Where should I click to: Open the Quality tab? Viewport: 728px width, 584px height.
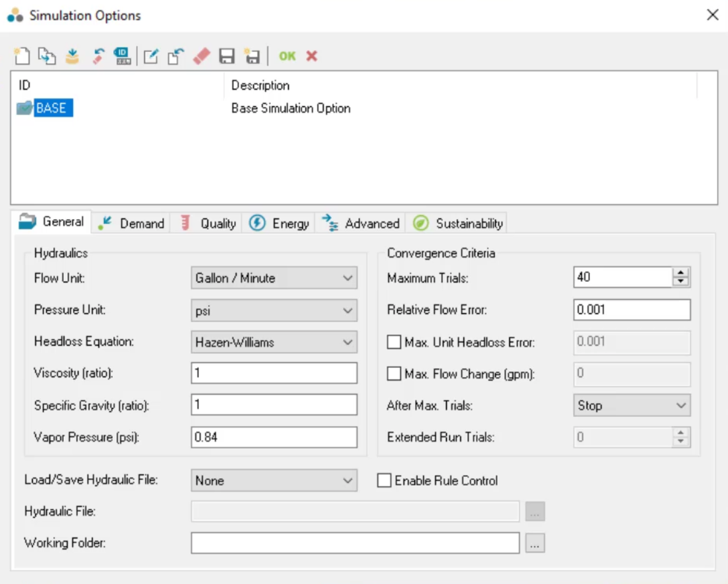click(x=208, y=223)
